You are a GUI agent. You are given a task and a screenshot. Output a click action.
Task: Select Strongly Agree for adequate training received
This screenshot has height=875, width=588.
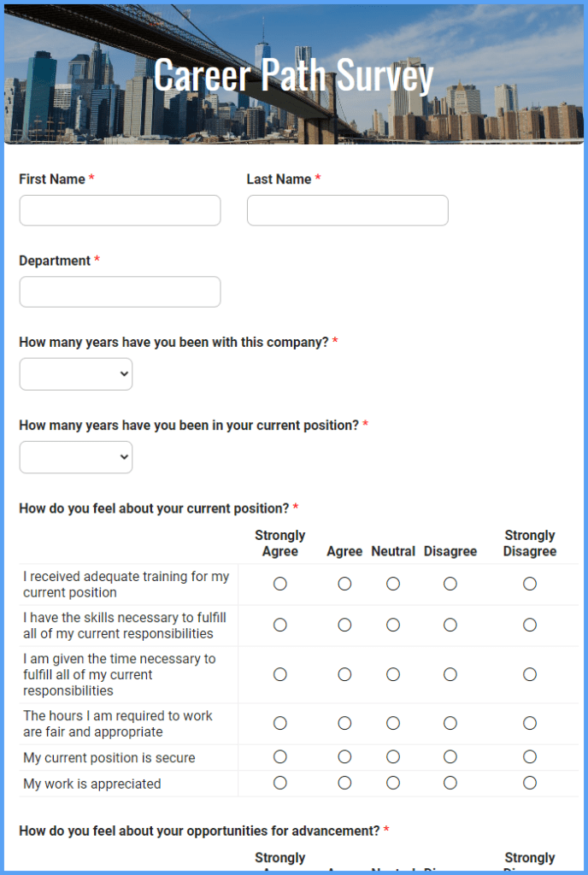point(279,584)
